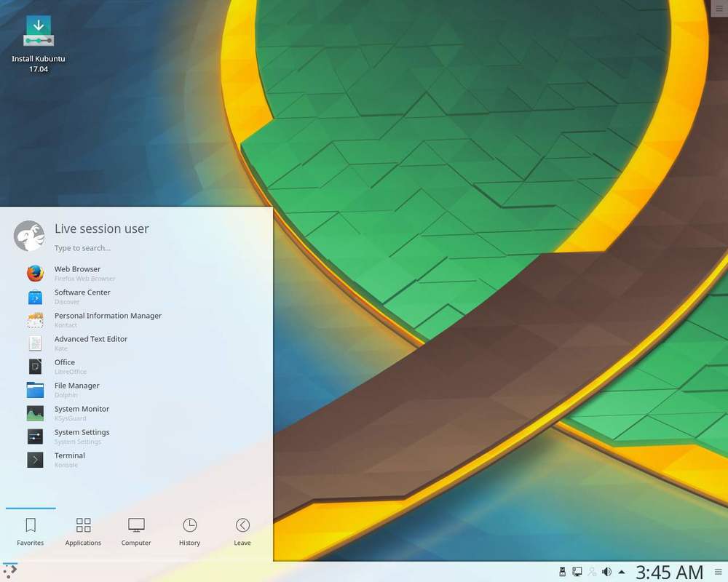Image resolution: width=728 pixels, height=582 pixels.
Task: Click the device notifier tray icon
Action: (x=561, y=572)
